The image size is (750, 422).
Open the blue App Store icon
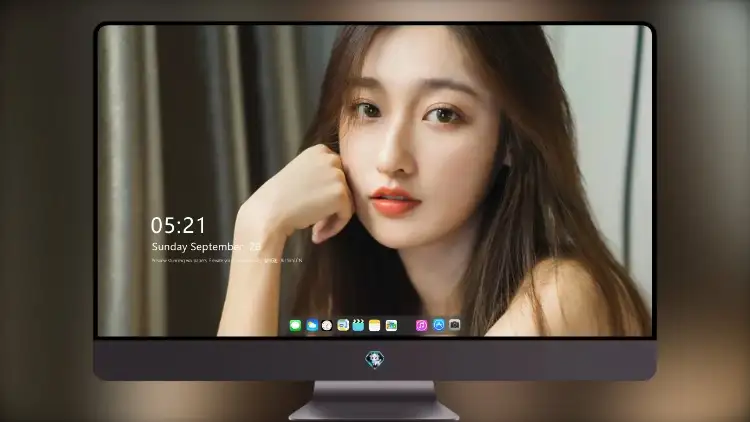coord(439,325)
